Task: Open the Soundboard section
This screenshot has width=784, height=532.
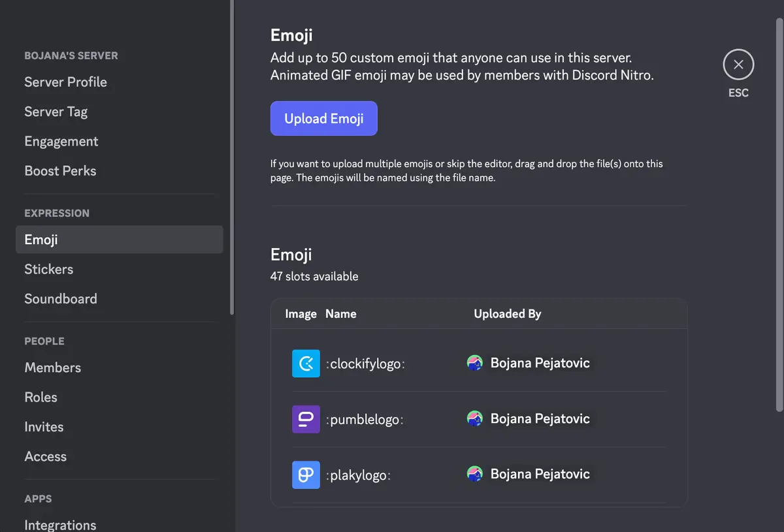Action: click(60, 298)
